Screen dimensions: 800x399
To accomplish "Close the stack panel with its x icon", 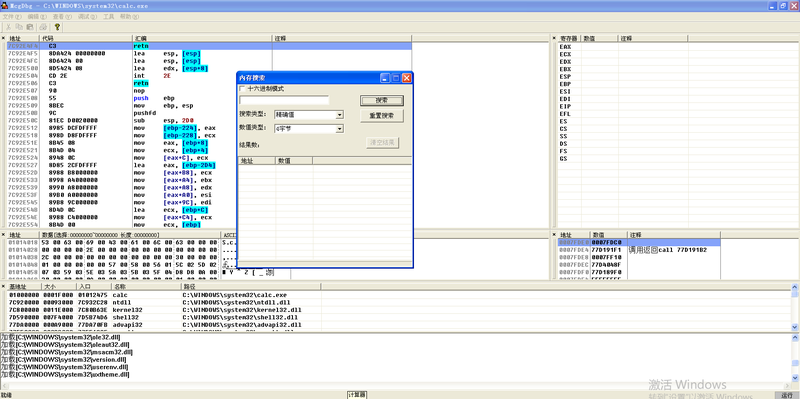I will tap(554, 235).
